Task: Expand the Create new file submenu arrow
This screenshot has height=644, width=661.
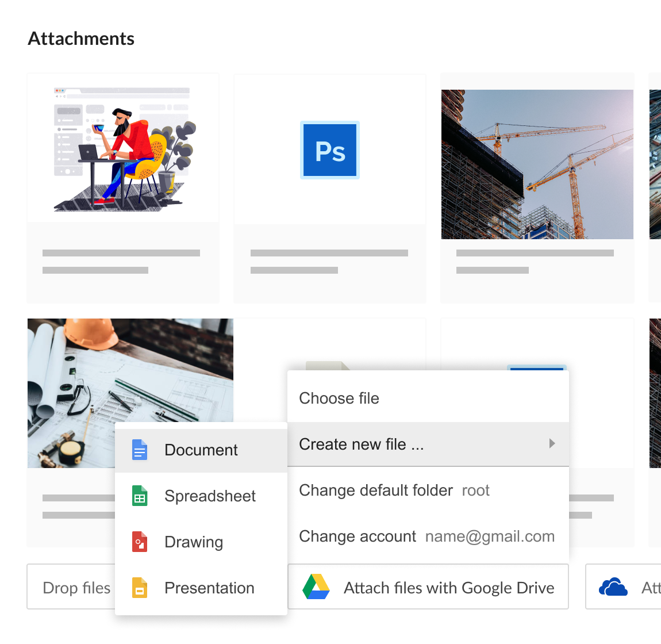Action: tap(552, 444)
